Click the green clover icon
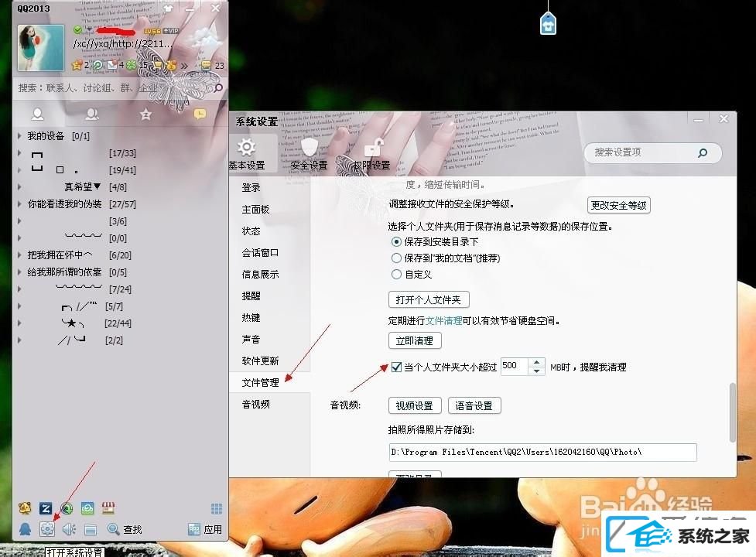756x557 pixels. 131,64
